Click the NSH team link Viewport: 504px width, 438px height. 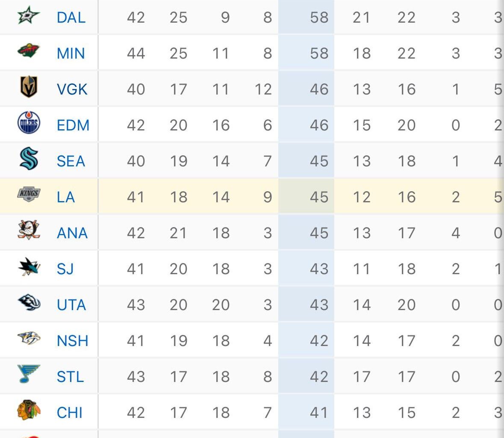pyautogui.click(x=72, y=340)
